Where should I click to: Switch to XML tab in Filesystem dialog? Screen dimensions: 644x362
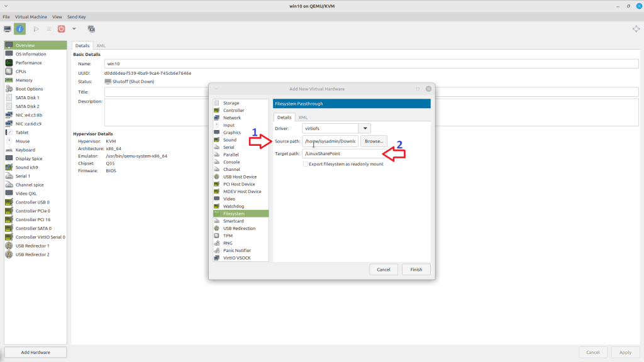click(x=303, y=118)
